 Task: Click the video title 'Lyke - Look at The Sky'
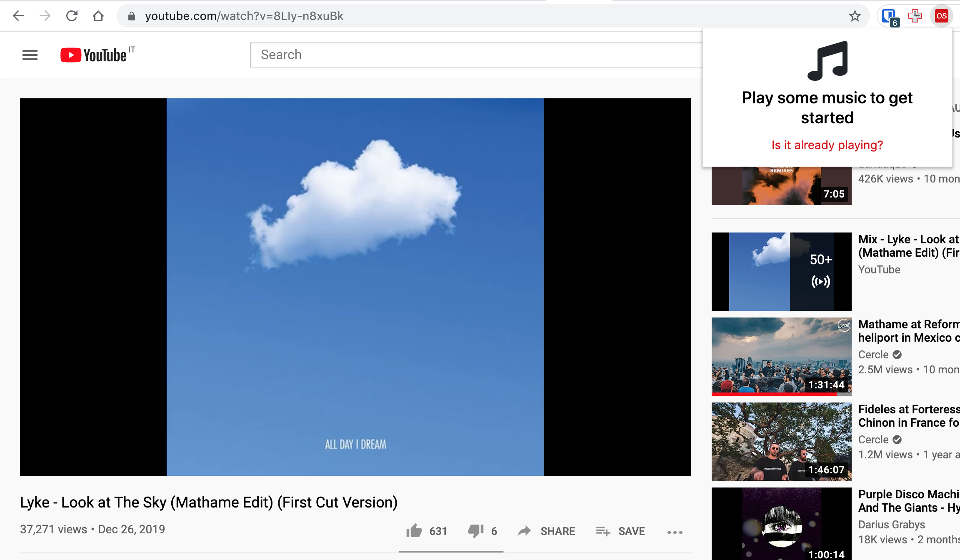209,502
